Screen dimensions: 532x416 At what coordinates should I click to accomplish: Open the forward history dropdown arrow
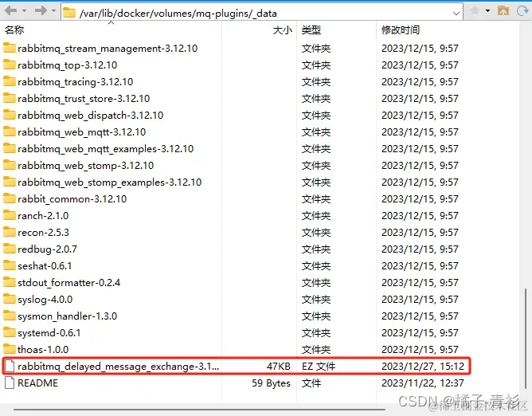[53, 11]
